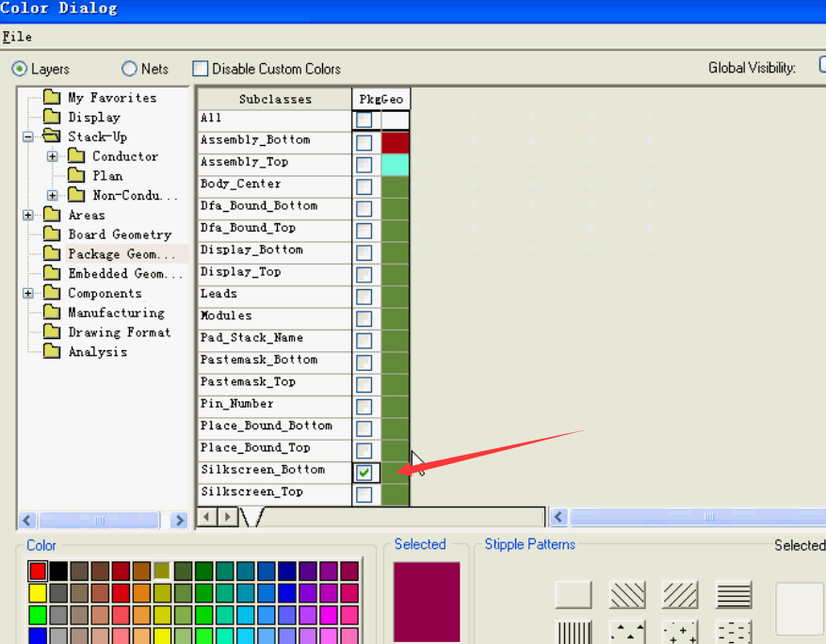The image size is (826, 644).
Task: Select the Nets radio button
Action: coord(129,69)
